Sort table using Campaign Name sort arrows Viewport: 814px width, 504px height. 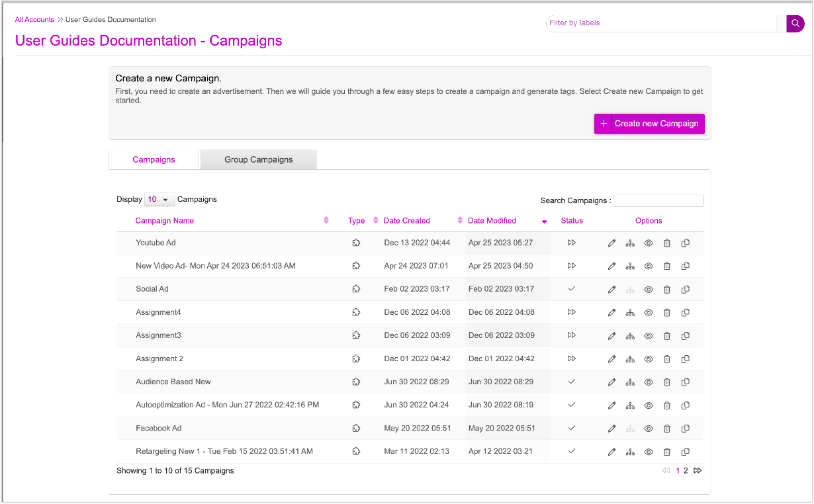tap(326, 221)
